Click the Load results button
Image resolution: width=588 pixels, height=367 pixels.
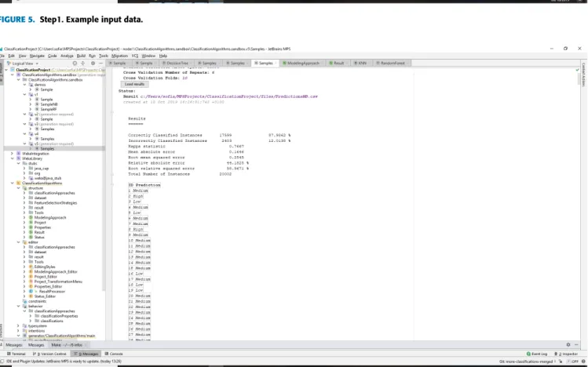point(134,84)
